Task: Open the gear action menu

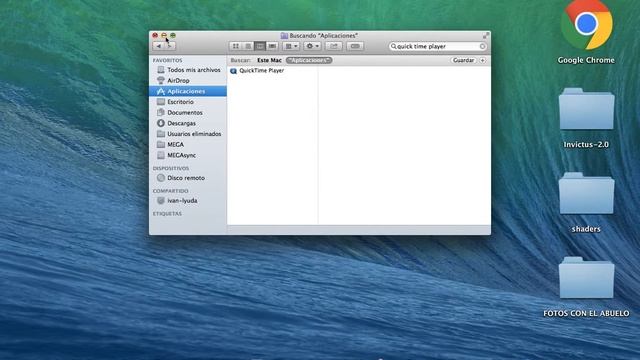Action: coord(312,46)
